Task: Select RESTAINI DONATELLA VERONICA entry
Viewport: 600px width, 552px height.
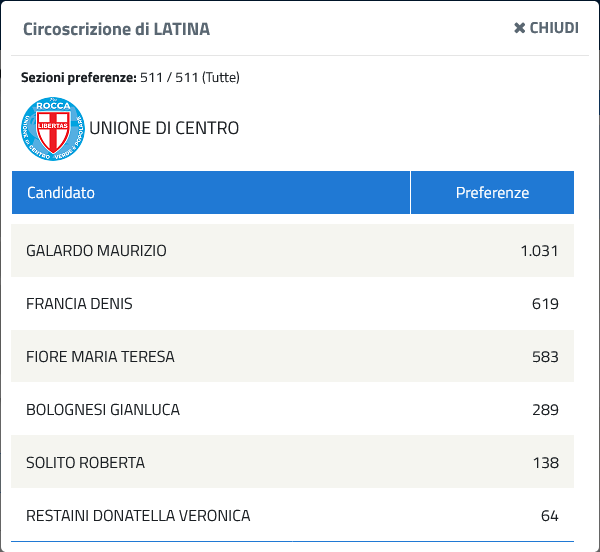Action: click(x=138, y=516)
